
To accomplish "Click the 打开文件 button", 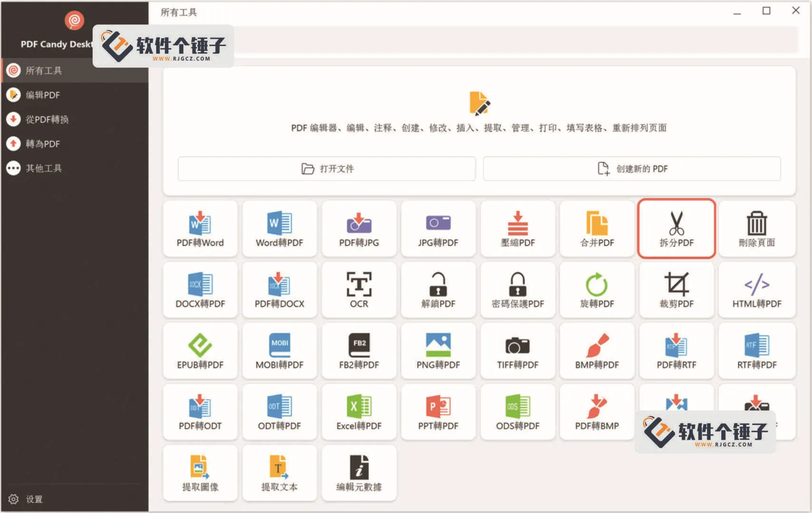I will [326, 169].
